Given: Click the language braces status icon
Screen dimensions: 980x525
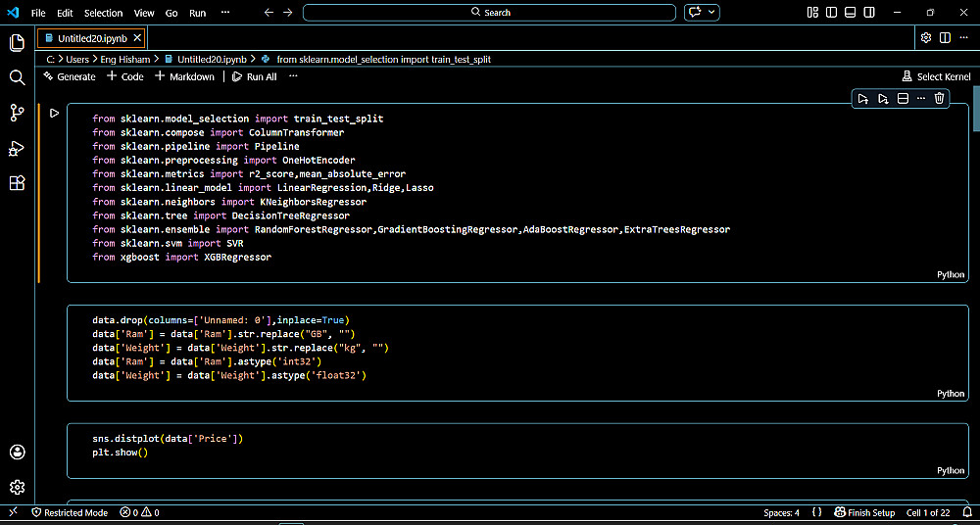Looking at the screenshot, I should [817, 512].
